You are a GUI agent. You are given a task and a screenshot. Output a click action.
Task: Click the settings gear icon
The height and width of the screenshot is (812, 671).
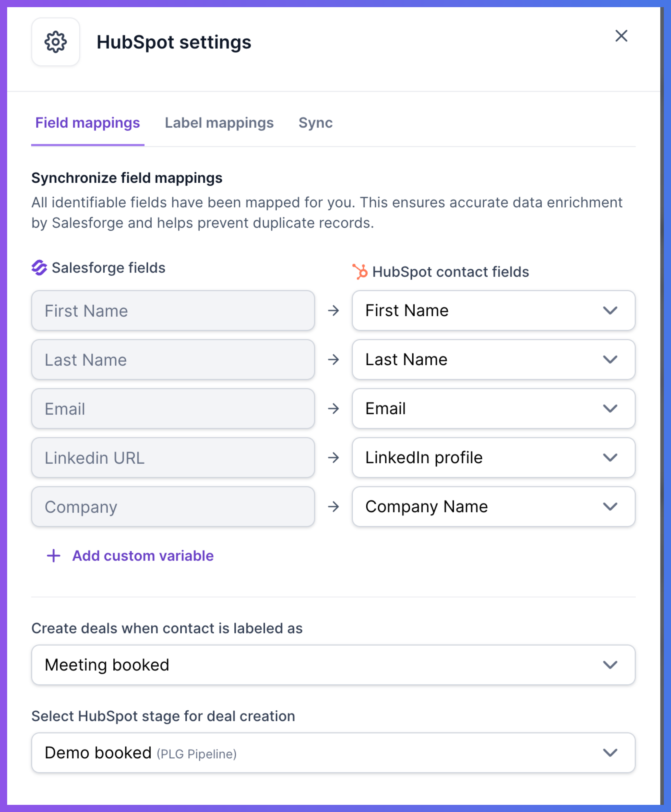pos(56,42)
